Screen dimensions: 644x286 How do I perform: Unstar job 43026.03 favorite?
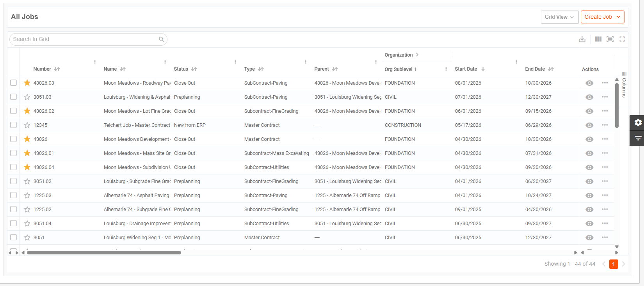[x=27, y=83]
